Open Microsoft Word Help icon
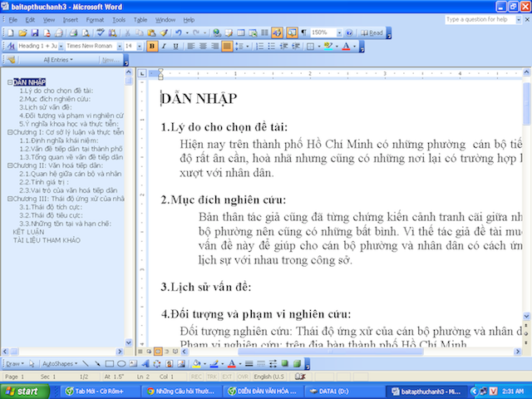532x399 pixels. [349, 33]
